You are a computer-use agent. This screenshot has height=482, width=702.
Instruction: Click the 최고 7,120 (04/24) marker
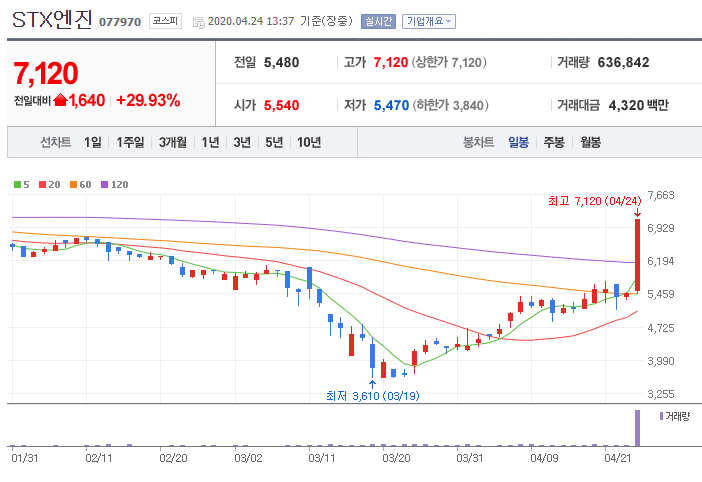coord(595,201)
